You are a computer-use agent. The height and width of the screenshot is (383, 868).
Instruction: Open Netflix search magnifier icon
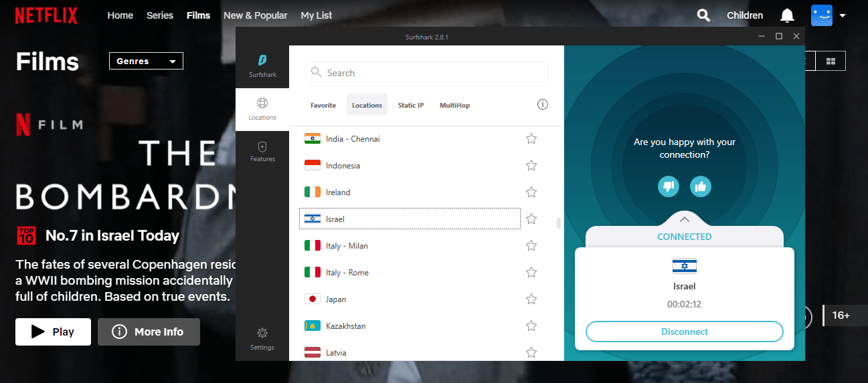703,15
